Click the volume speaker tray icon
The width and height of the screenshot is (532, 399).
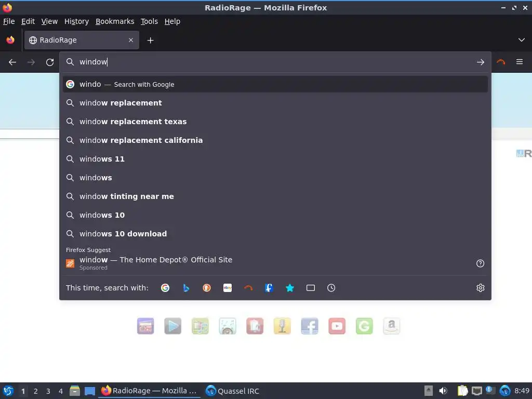(443, 391)
